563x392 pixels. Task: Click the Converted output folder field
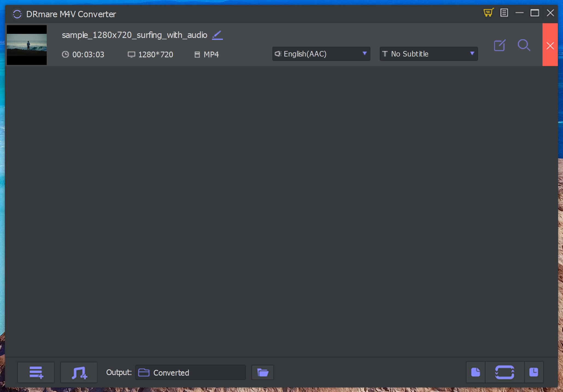coord(190,372)
